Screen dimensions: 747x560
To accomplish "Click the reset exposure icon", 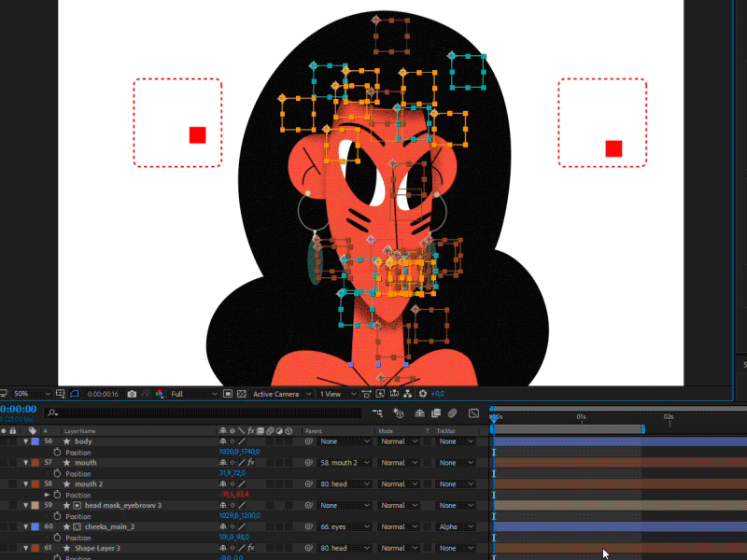I will [x=423, y=394].
